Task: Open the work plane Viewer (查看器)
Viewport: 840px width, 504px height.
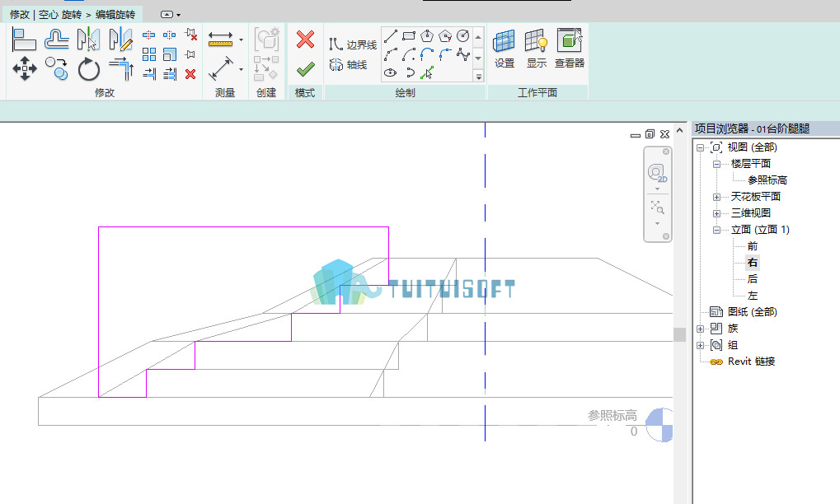Action: tap(570, 49)
